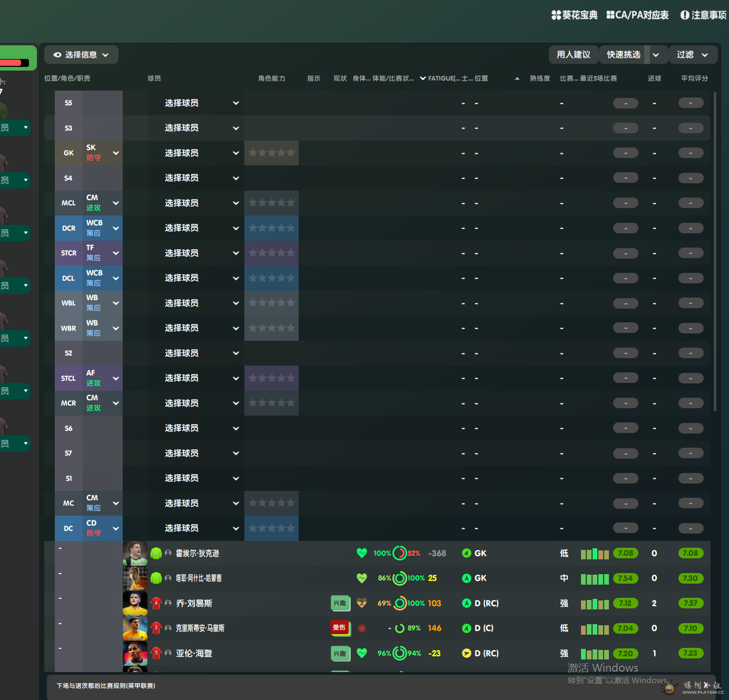Open the 选择信息 view dropdown
This screenshot has width=729, height=700.
[81, 55]
